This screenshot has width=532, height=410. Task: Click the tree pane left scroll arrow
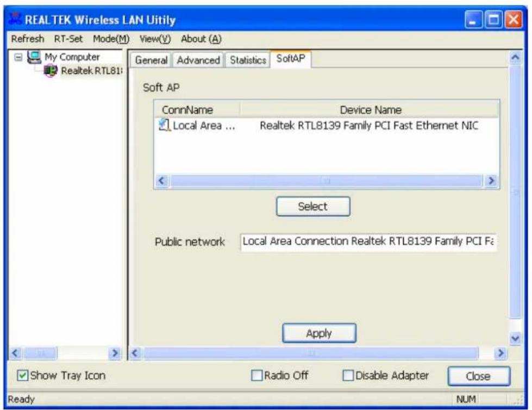(15, 353)
